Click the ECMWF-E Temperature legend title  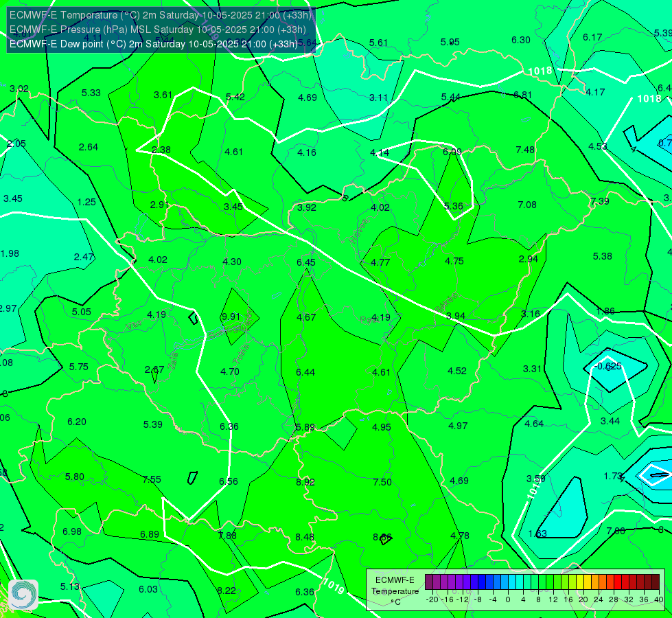coord(395,591)
